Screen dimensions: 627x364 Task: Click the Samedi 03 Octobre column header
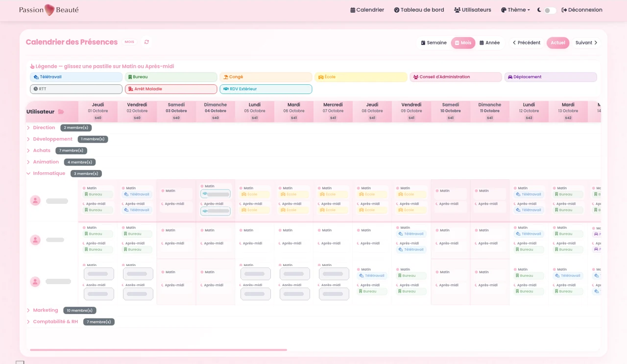click(176, 111)
